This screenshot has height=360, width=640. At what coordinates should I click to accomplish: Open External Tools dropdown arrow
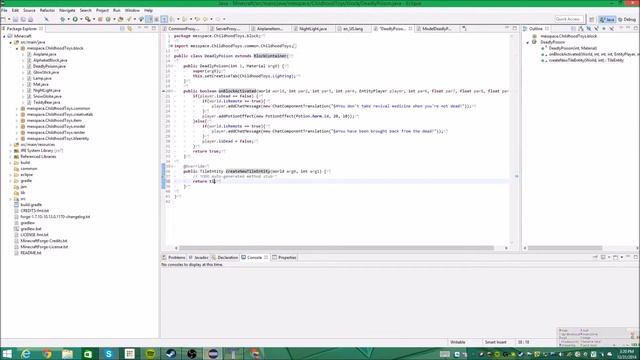pyautogui.click(x=93, y=19)
